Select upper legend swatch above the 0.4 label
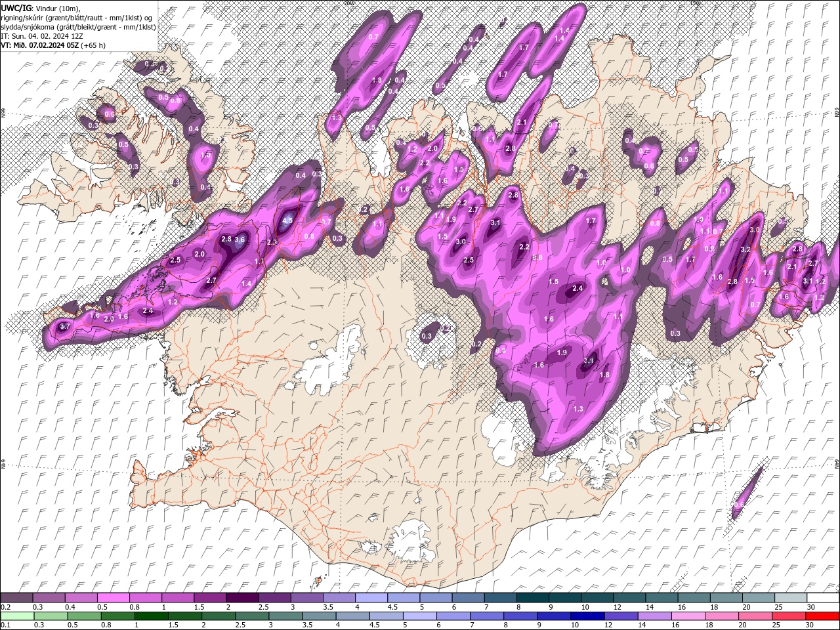 (x=81, y=597)
